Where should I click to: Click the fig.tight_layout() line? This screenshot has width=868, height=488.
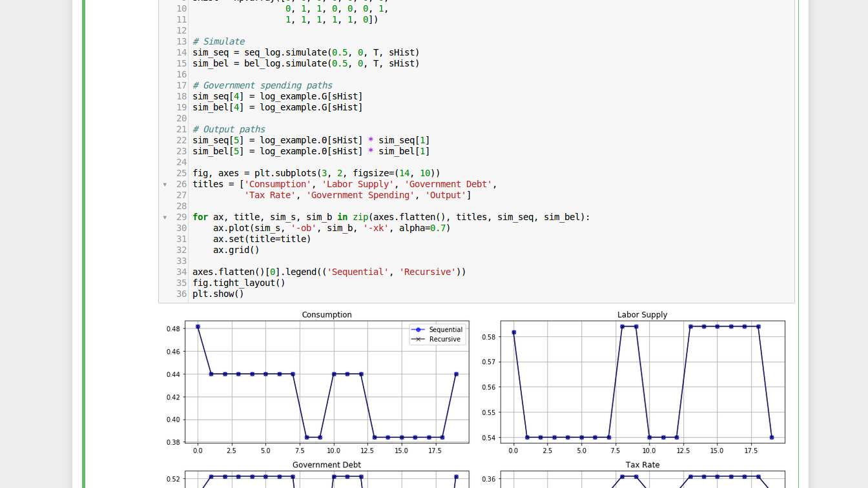coord(239,283)
